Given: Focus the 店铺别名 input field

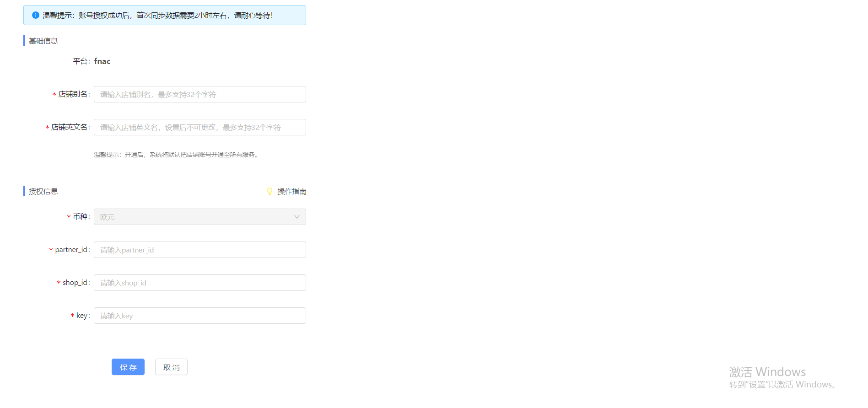Looking at the screenshot, I should click(x=200, y=94).
